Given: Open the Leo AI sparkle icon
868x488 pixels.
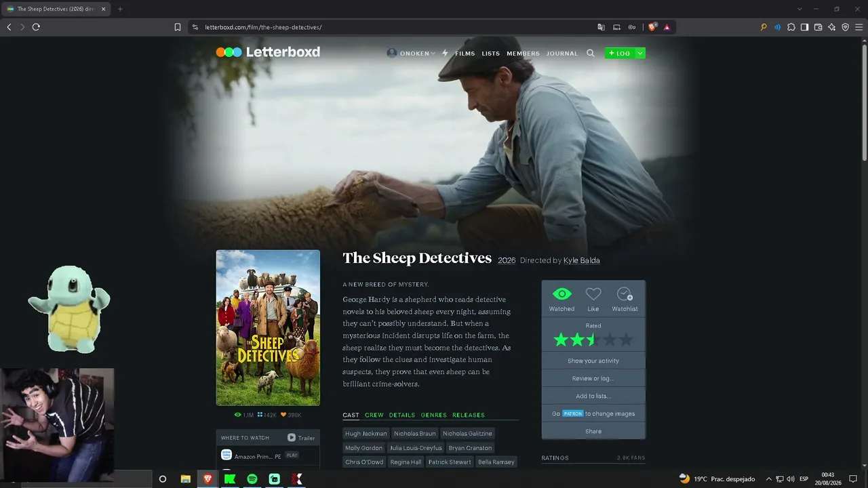Looking at the screenshot, I should tap(831, 27).
